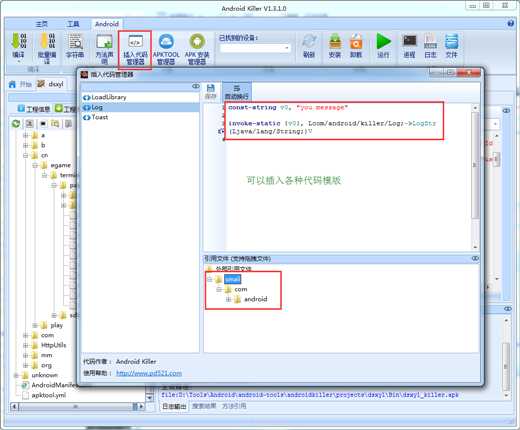Image resolution: width=520 pixels, height=430 pixels.
Task: Close the 插入代码管理器 dialog
Action: (x=468, y=72)
